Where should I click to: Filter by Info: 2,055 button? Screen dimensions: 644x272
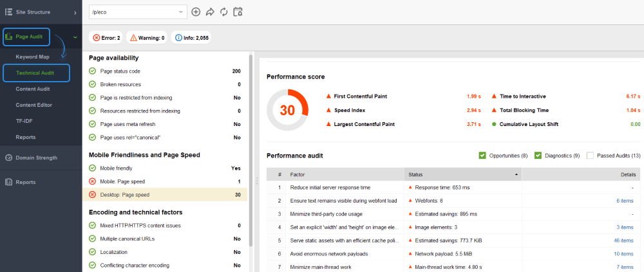point(192,38)
